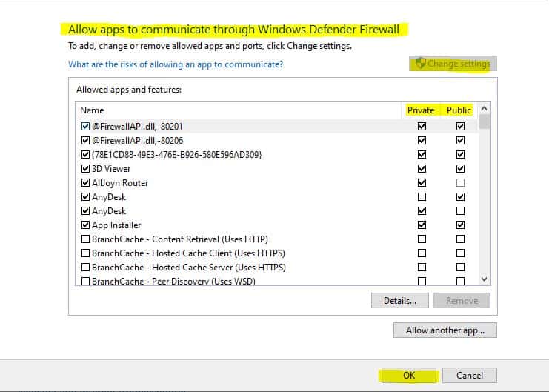Click the allowed apps list scrollbar thumb
This screenshot has height=392, width=549.
(x=485, y=122)
